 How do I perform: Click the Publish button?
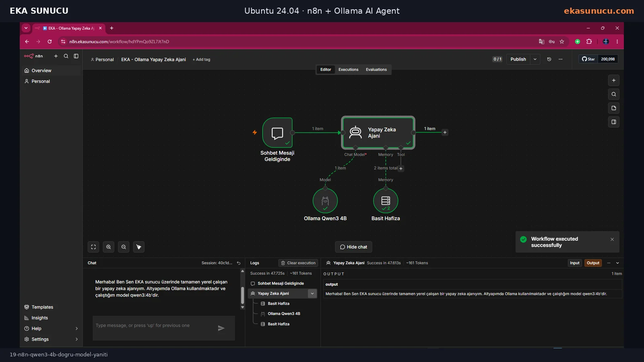coord(518,59)
